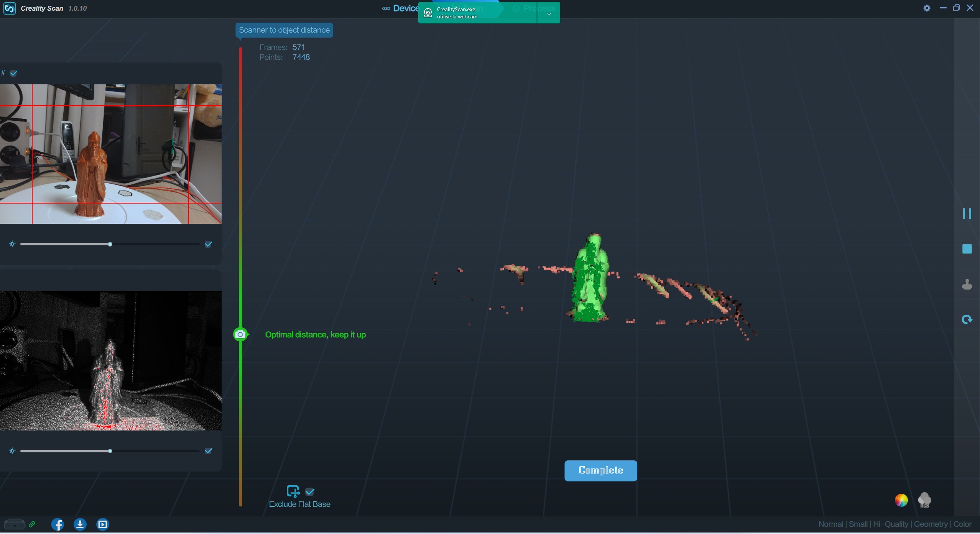This screenshot has height=534, width=980.
Task: Toggle the checkbox next to the # symbol
Action: [x=14, y=73]
